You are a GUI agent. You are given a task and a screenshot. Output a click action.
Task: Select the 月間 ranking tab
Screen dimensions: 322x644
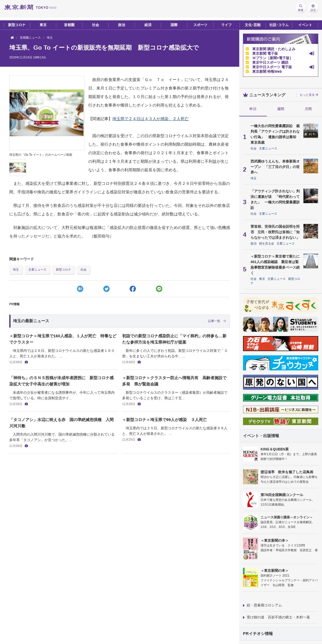(x=308, y=109)
